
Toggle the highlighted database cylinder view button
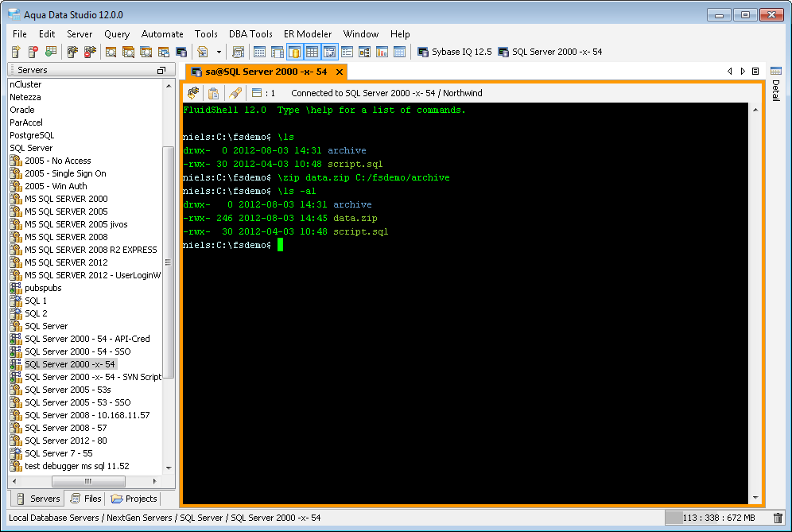(295, 52)
